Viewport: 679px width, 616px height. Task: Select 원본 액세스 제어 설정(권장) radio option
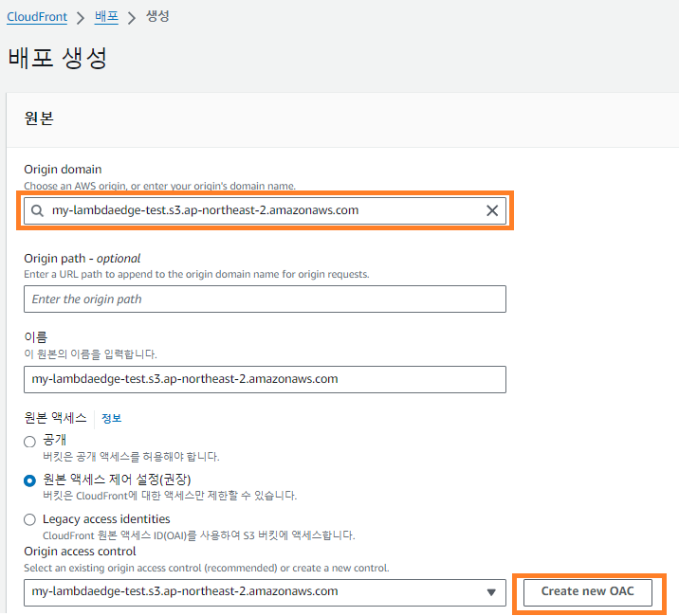click(29, 480)
